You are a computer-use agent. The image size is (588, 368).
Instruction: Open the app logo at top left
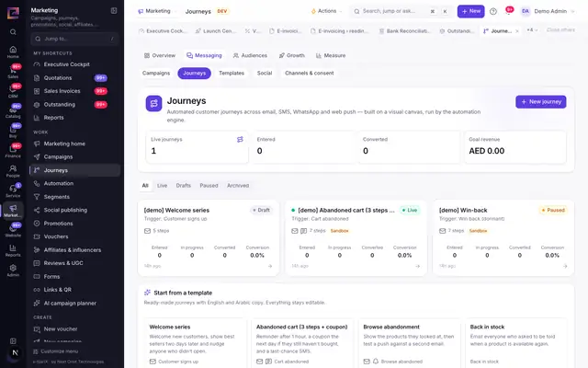click(13, 13)
